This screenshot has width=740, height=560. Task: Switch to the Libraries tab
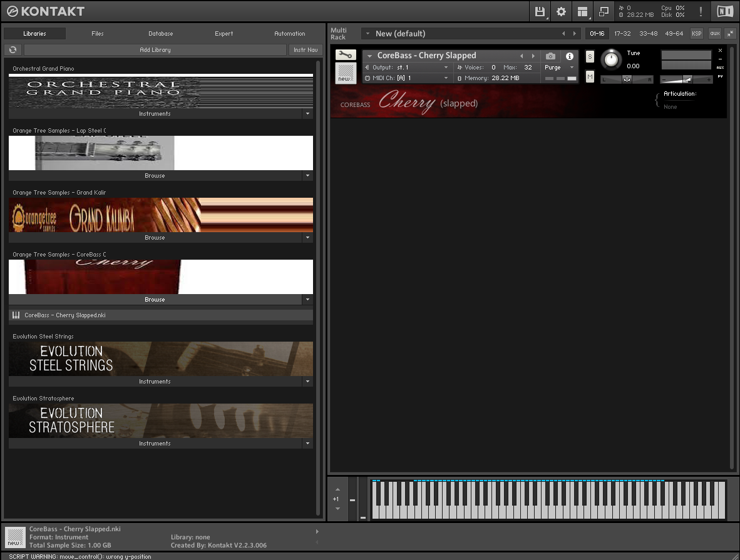(x=34, y=34)
